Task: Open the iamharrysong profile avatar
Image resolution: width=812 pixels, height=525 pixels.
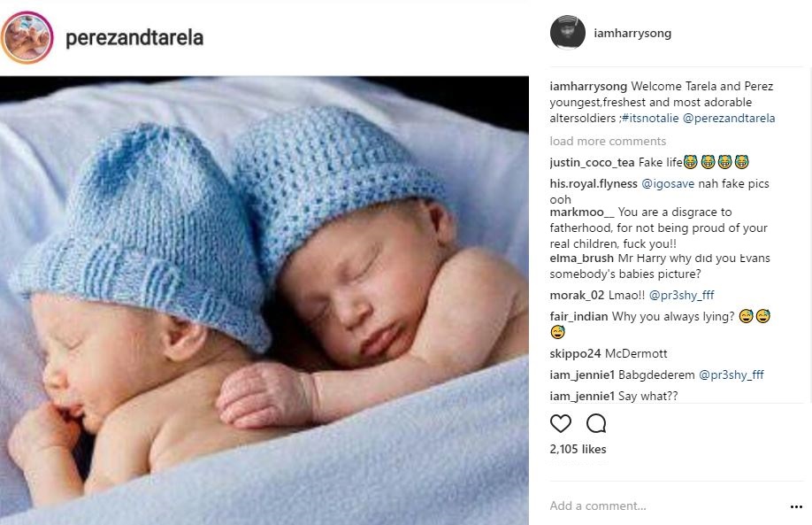Action: [x=568, y=32]
